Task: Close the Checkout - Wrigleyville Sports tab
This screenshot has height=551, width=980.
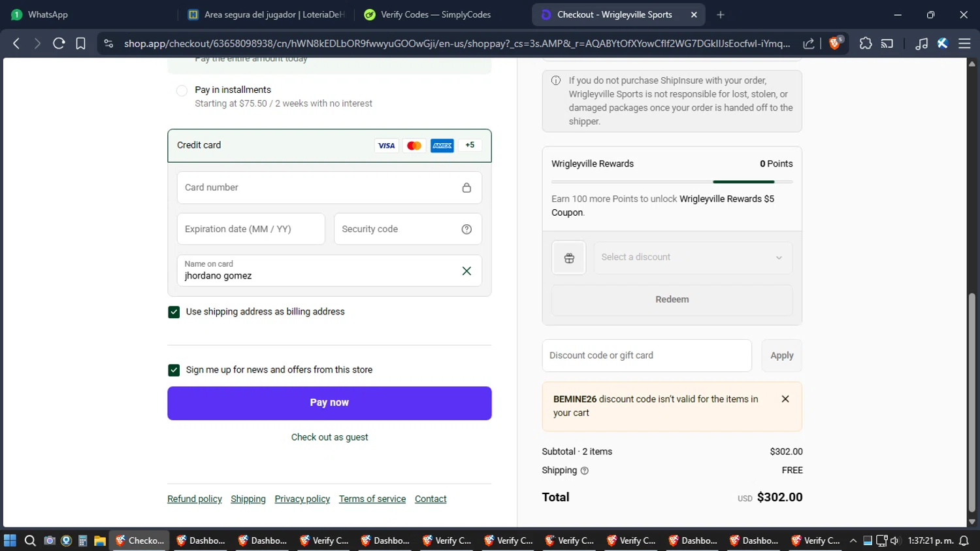Action: 694,14
